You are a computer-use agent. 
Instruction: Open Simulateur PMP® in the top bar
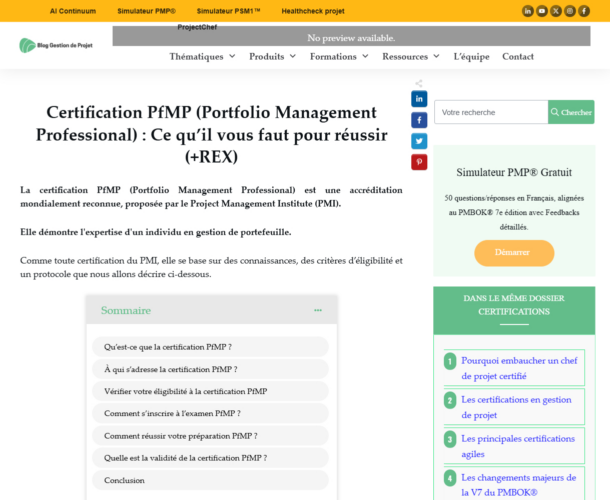[x=147, y=11]
